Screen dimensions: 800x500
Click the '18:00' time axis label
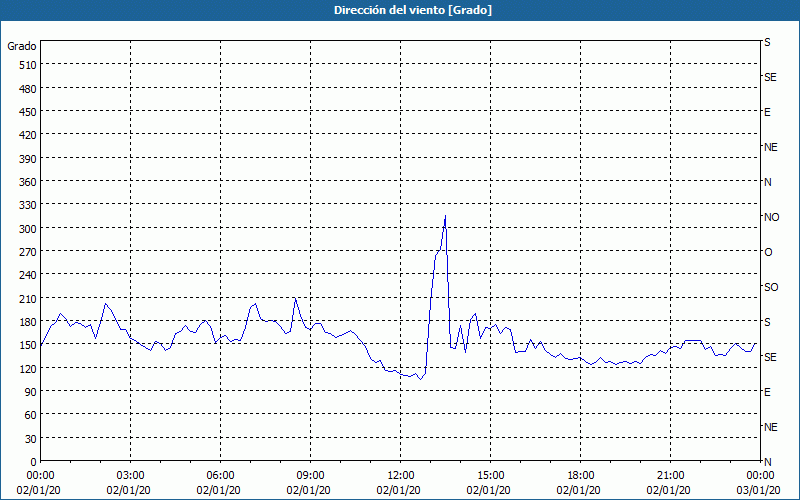pyautogui.click(x=581, y=476)
